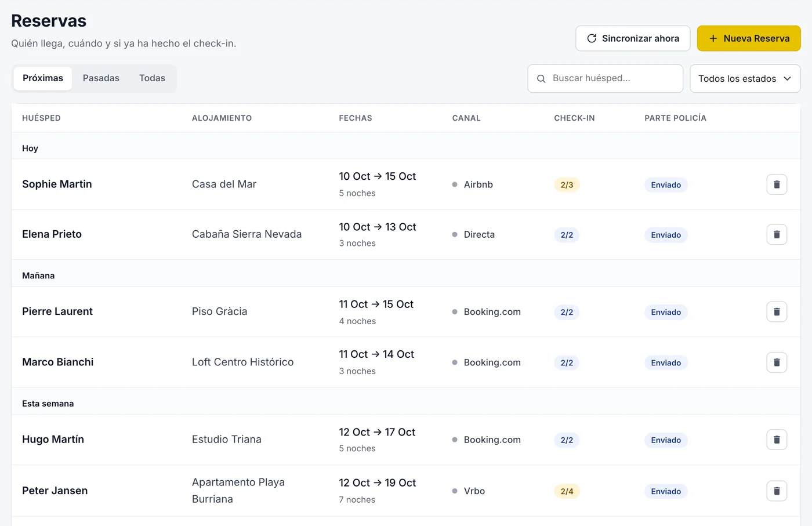Click dates 12 Oct → 17 Oct

click(377, 432)
